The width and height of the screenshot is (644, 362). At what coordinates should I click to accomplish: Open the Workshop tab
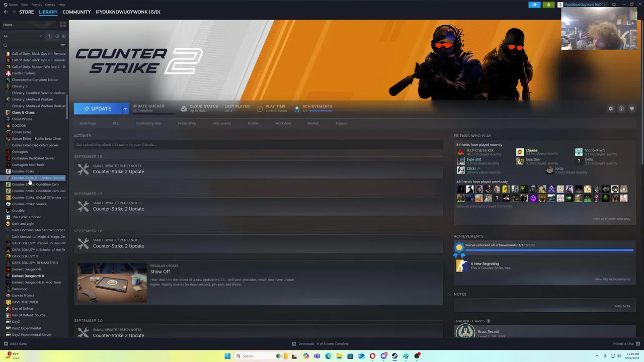283,123
